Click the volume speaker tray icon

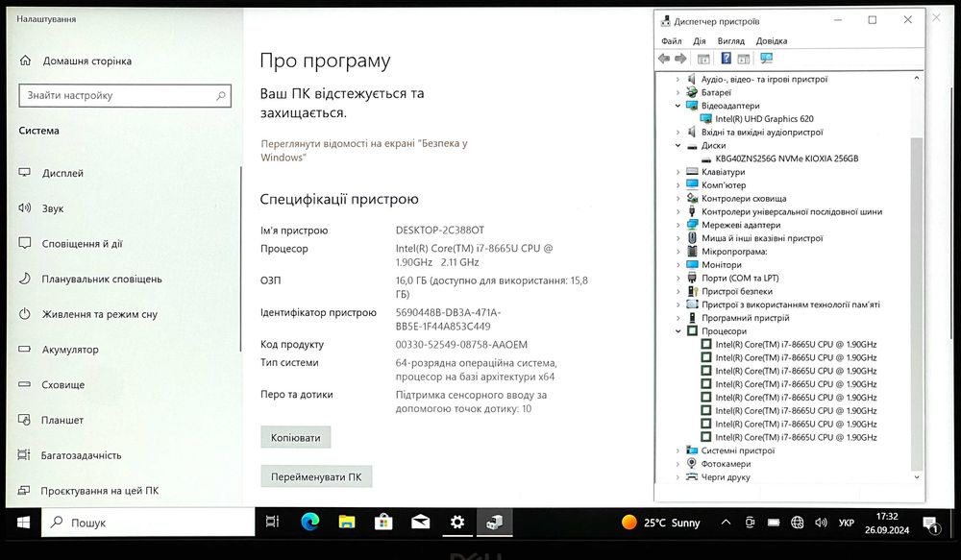point(821,523)
